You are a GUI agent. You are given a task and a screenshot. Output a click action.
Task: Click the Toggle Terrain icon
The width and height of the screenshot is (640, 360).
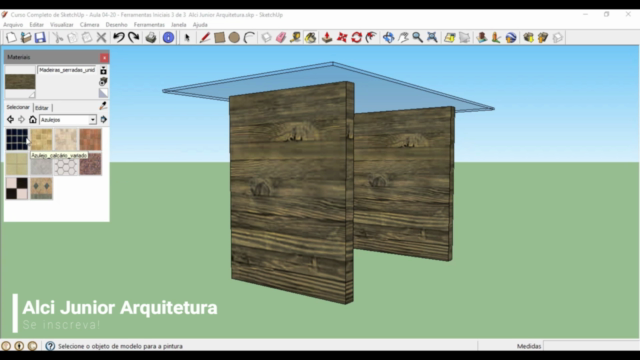(464, 38)
